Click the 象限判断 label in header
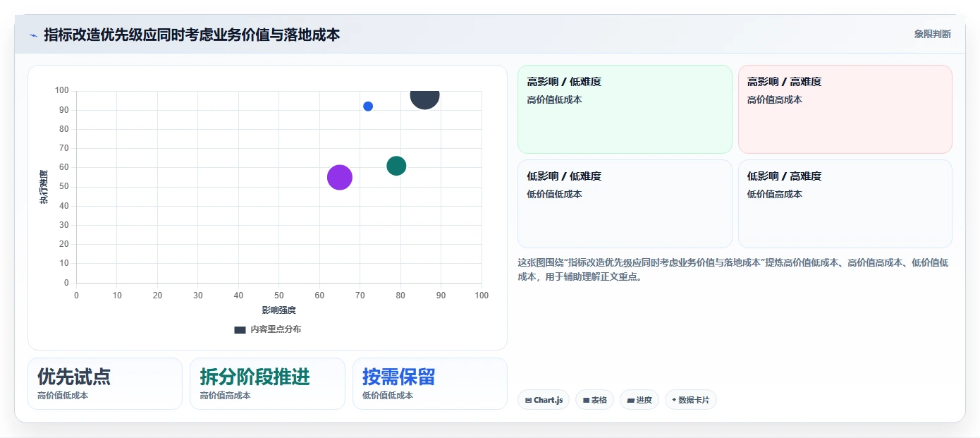Screen dimensions: 980x438 933,34
